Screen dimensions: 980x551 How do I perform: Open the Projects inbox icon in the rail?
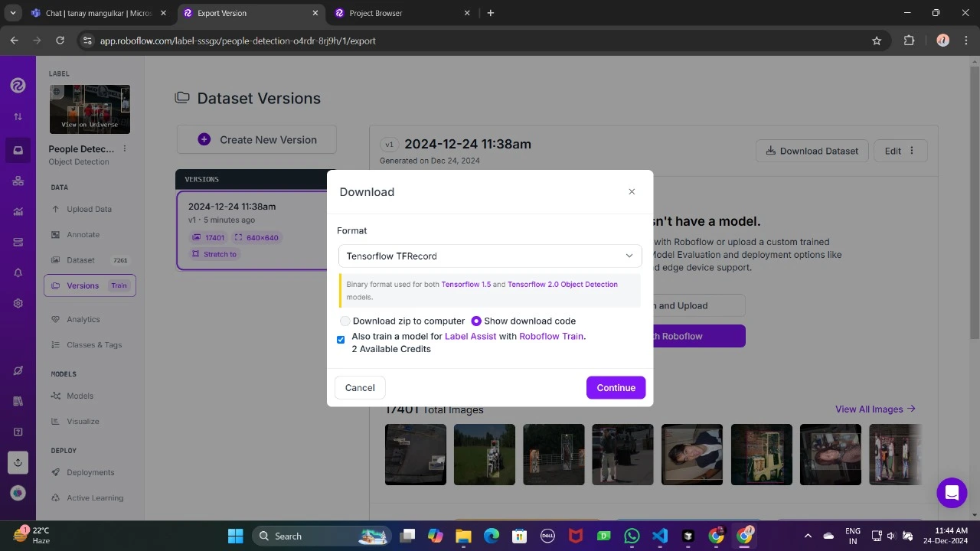pyautogui.click(x=18, y=150)
